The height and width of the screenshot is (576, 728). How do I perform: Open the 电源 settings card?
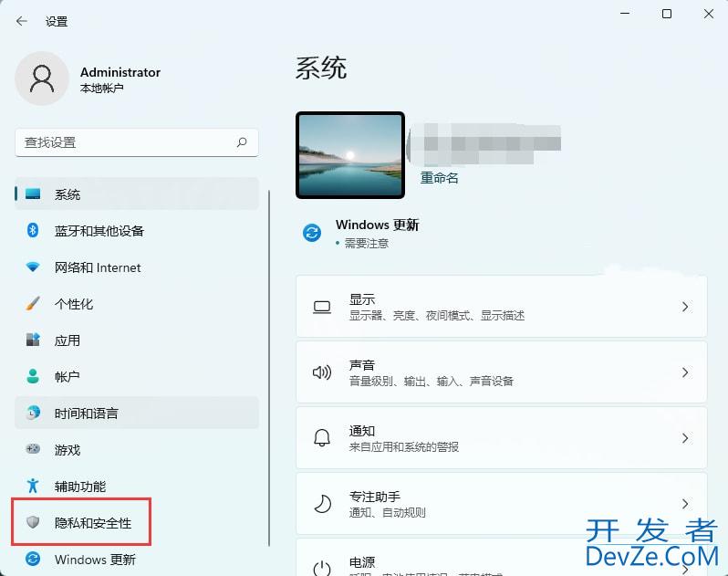point(502,558)
